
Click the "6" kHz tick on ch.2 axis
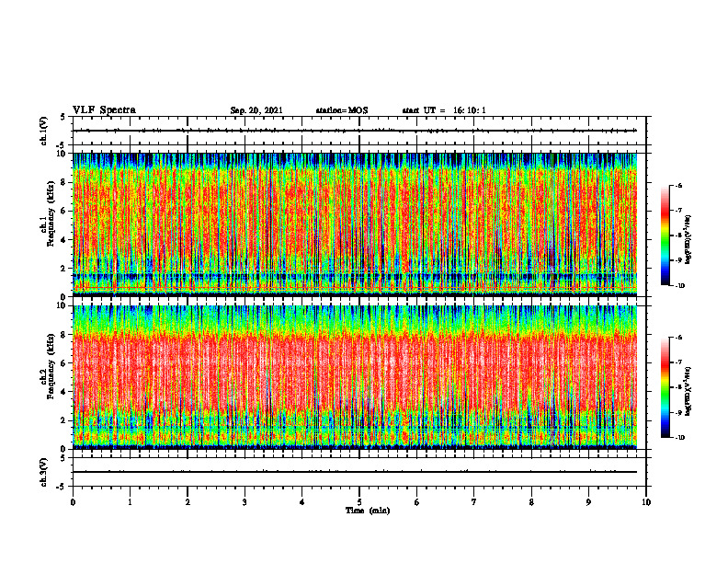tap(64, 363)
